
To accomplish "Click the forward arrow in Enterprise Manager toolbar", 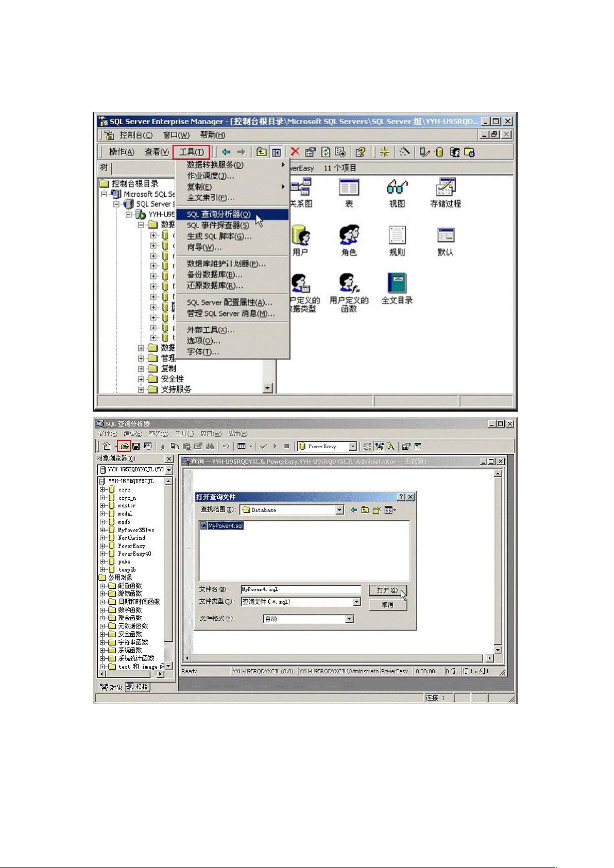I will click(x=241, y=151).
